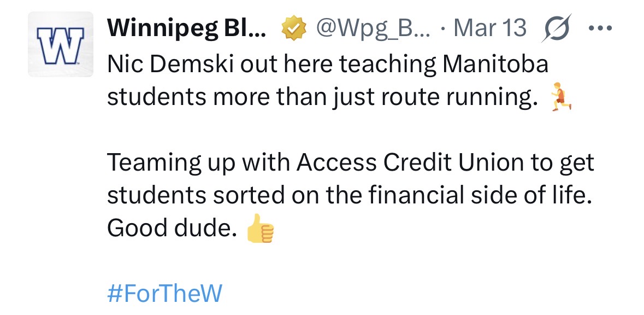Open the Mar 13 timestamp link
The width and height of the screenshot is (644, 315).
tap(490, 28)
